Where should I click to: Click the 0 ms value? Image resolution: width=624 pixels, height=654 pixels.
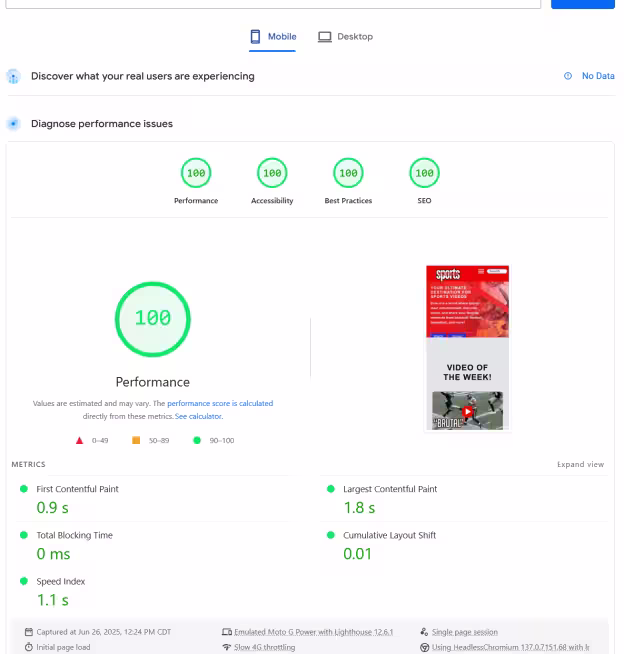pyautogui.click(x=53, y=554)
